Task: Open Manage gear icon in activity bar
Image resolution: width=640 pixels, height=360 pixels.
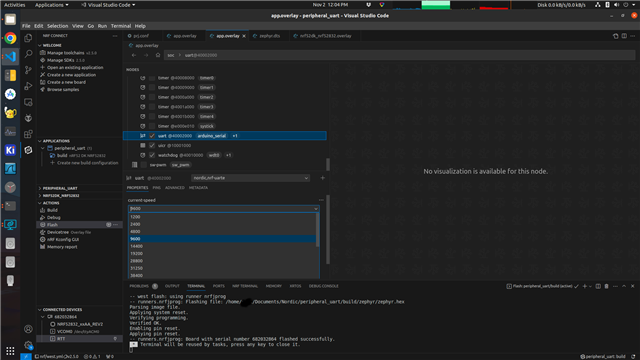Action: (x=28, y=345)
